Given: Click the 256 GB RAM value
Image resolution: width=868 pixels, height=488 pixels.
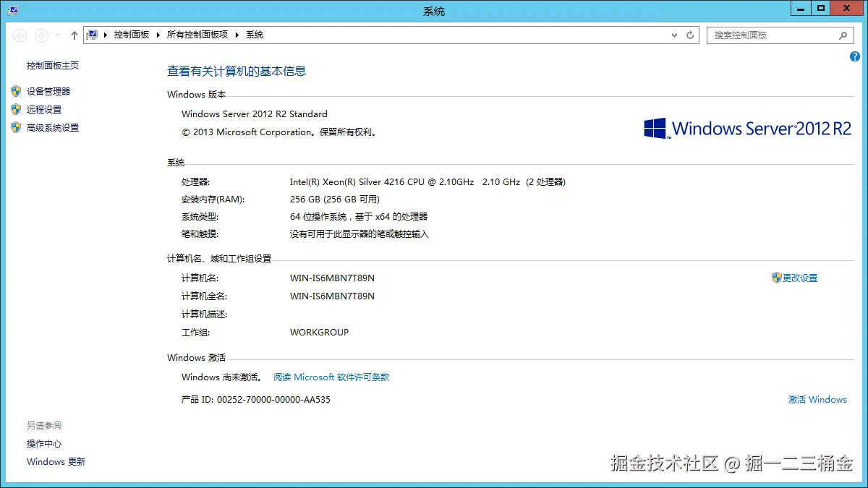Looking at the screenshot, I should [x=335, y=200].
